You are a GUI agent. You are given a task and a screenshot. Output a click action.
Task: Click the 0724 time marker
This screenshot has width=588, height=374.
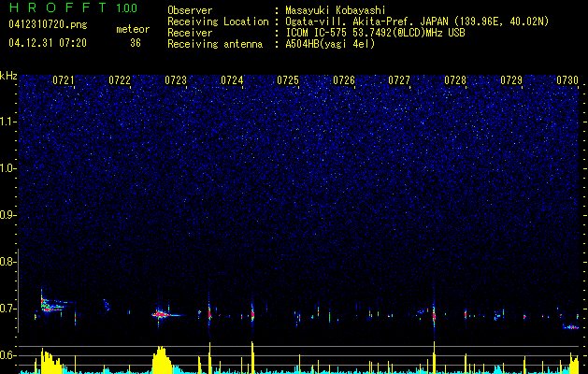click(232, 80)
